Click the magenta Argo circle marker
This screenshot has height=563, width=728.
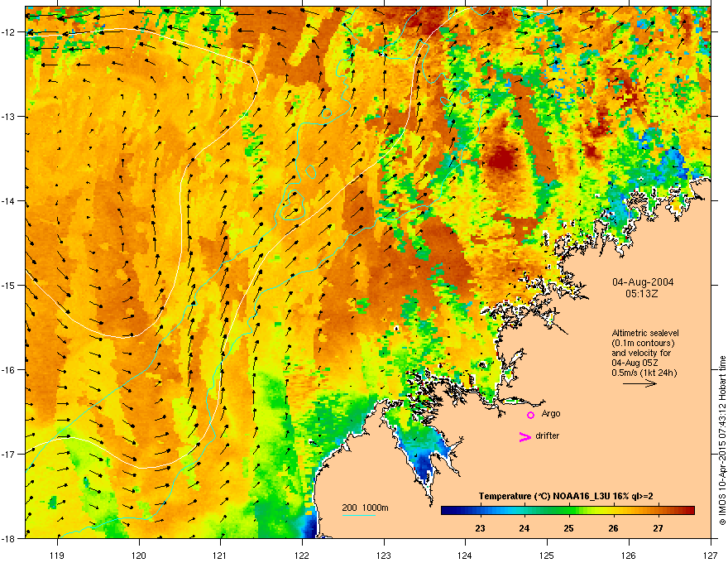530,415
